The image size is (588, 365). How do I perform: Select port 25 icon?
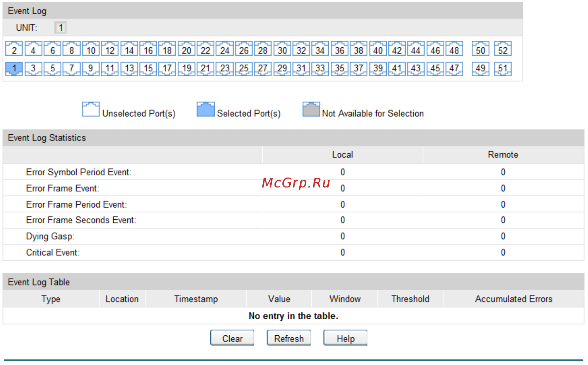[x=244, y=69]
